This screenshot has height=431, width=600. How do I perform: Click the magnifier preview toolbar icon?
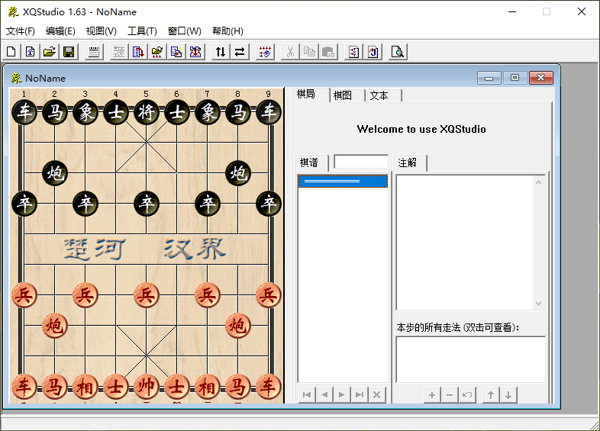pyautogui.click(x=397, y=51)
